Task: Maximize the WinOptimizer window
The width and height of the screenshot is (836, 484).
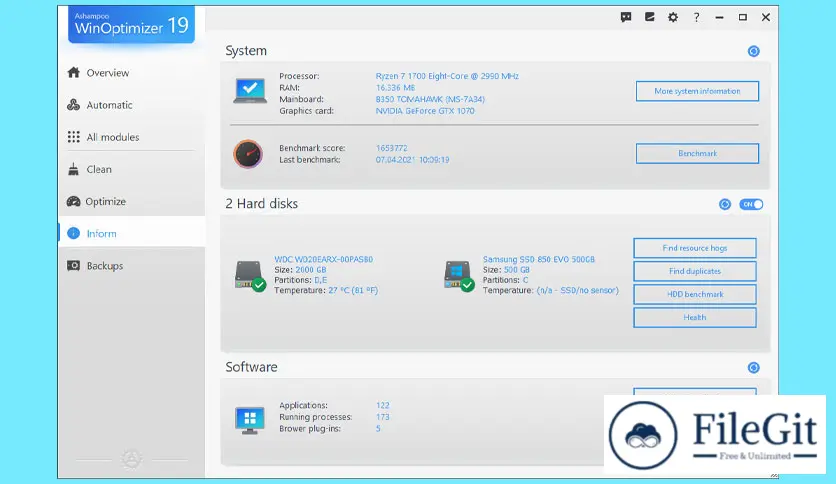Action: pos(743,17)
